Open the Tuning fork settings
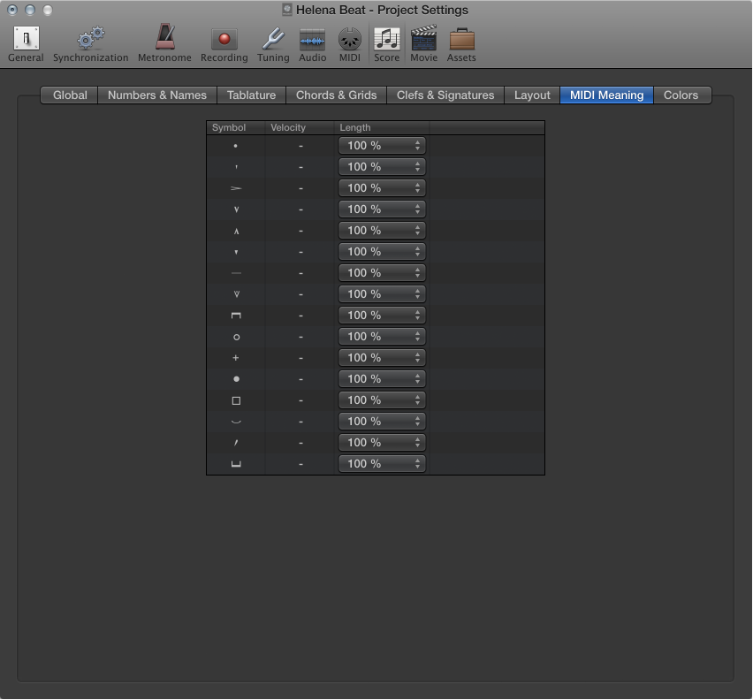 [x=272, y=40]
